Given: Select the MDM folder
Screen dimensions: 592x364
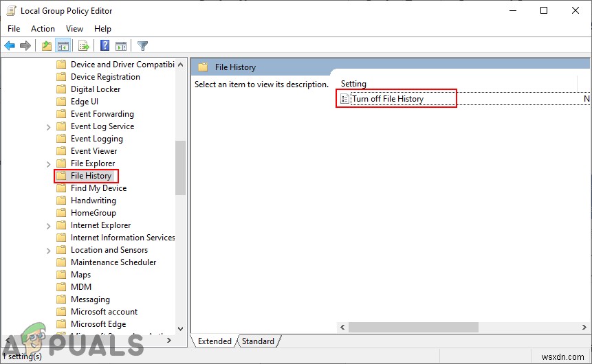Looking at the screenshot, I should pos(81,287).
